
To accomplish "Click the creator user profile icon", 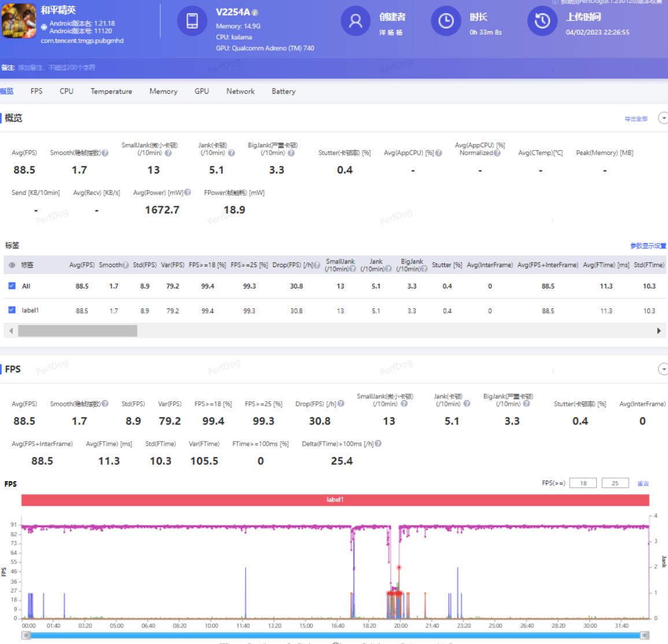I will [356, 21].
